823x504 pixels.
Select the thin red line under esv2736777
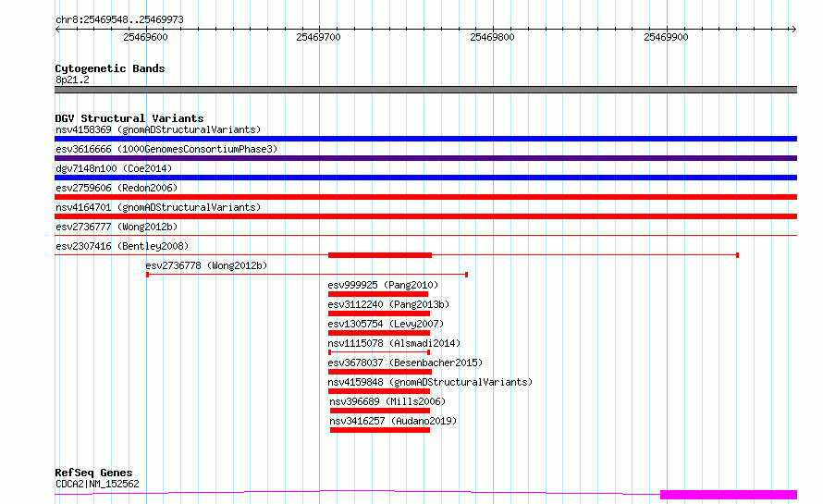coord(425,235)
